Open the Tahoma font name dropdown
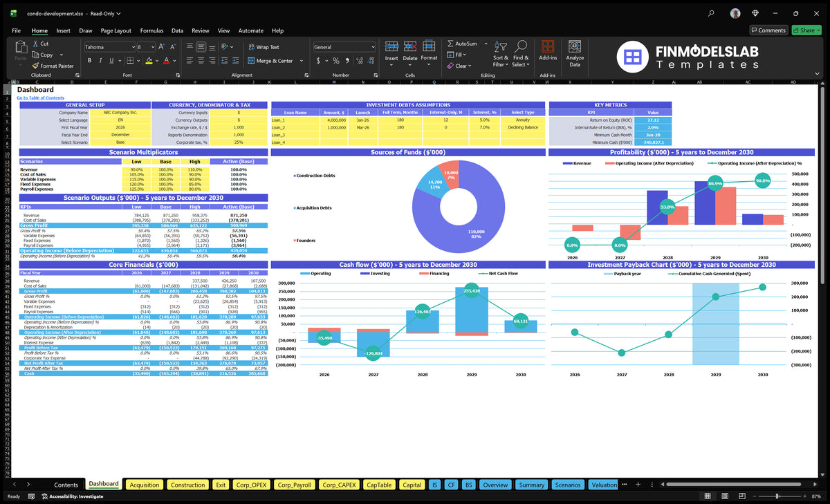Viewport: 830px width, 504px height. coord(132,47)
